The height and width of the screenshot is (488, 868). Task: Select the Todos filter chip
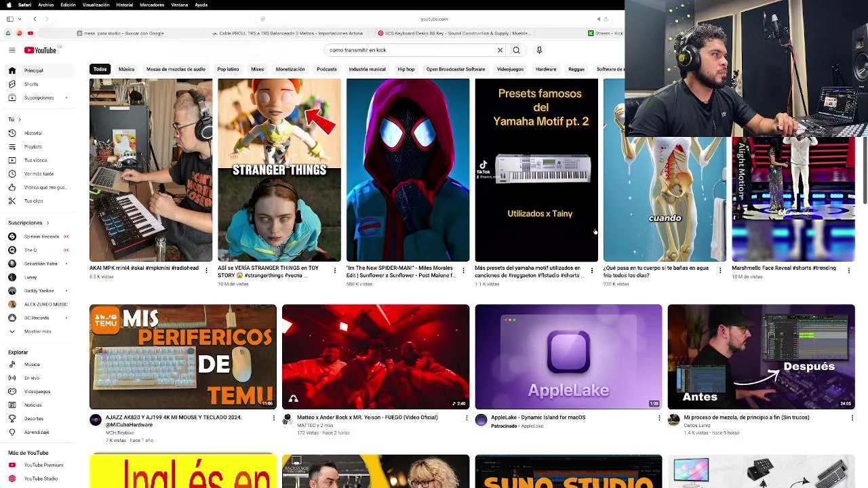100,69
